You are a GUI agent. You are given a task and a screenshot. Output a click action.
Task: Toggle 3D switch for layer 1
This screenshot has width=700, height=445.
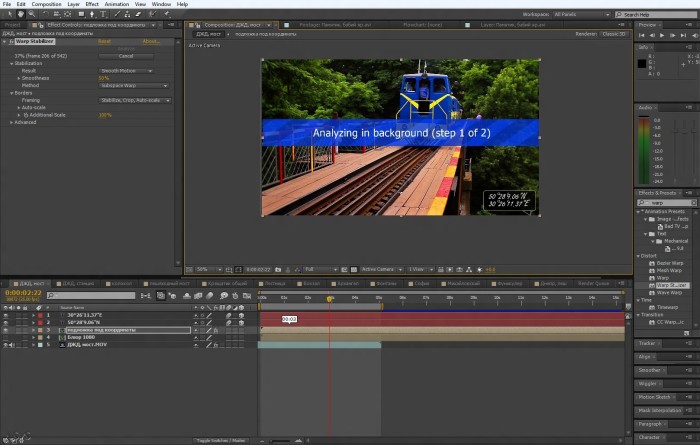coord(241,316)
